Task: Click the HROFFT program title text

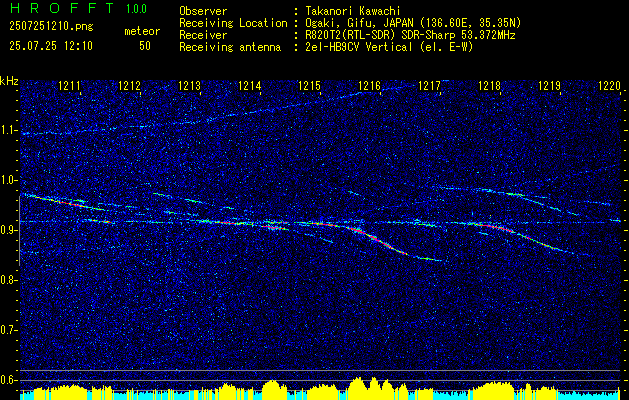Action: (63, 8)
